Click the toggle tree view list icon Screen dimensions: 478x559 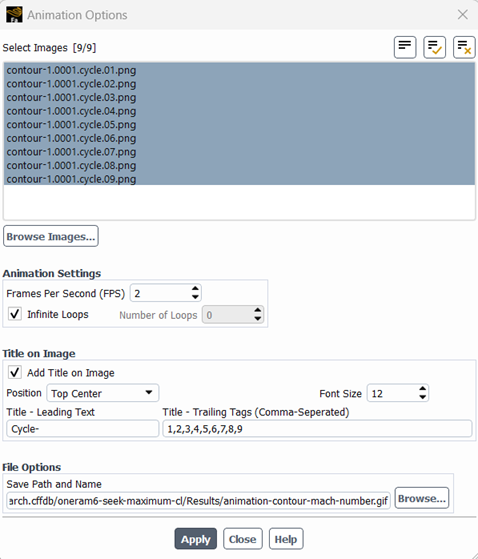(x=405, y=47)
